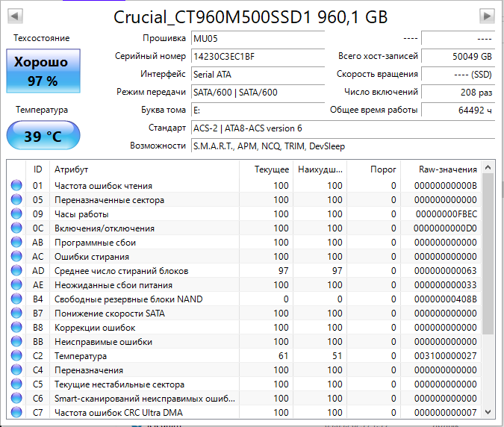Go to previous disk with left arrow
The height and width of the screenshot is (427, 504).
point(15,16)
